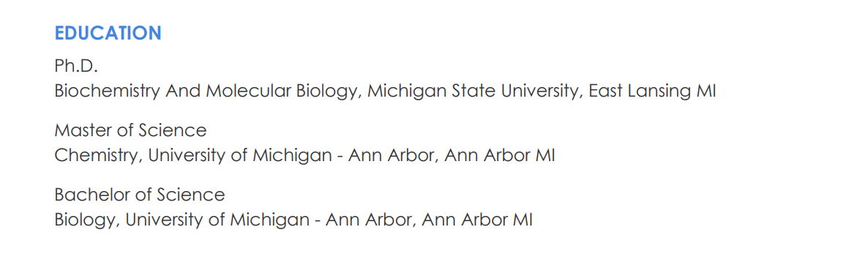Click the EDUCATION section heading
The width and height of the screenshot is (868, 268).
click(108, 33)
